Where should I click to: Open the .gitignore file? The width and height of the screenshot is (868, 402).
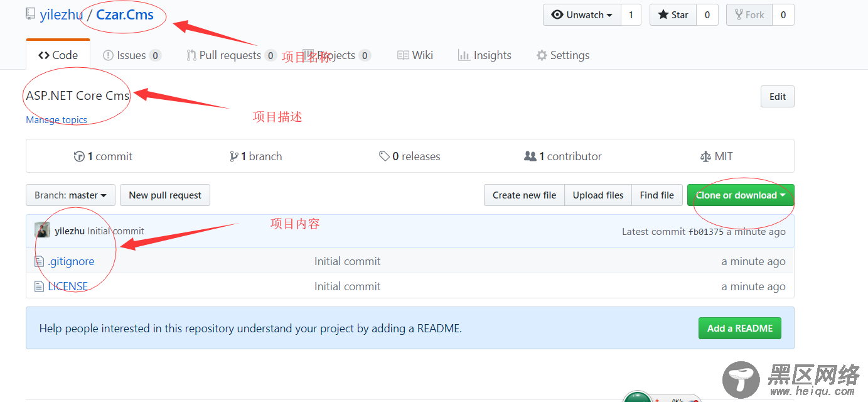(71, 261)
